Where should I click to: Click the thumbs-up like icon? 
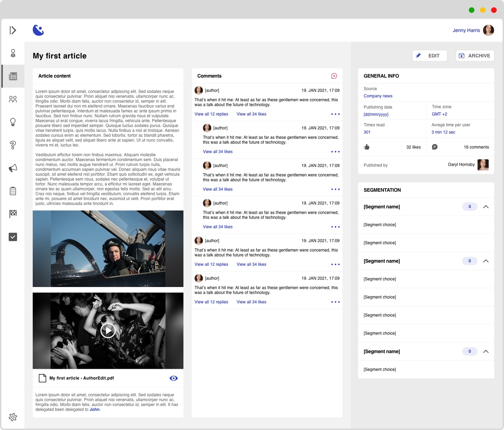coord(367,147)
